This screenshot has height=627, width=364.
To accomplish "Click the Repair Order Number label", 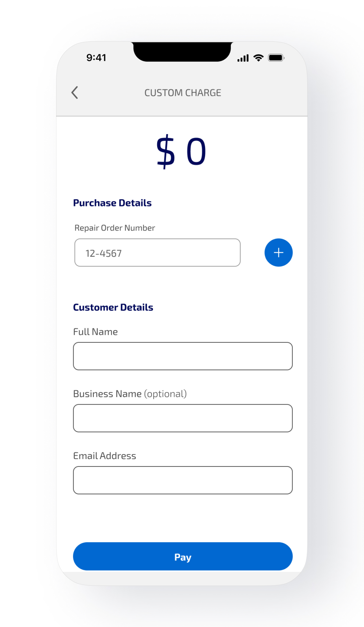I will coord(115,228).
